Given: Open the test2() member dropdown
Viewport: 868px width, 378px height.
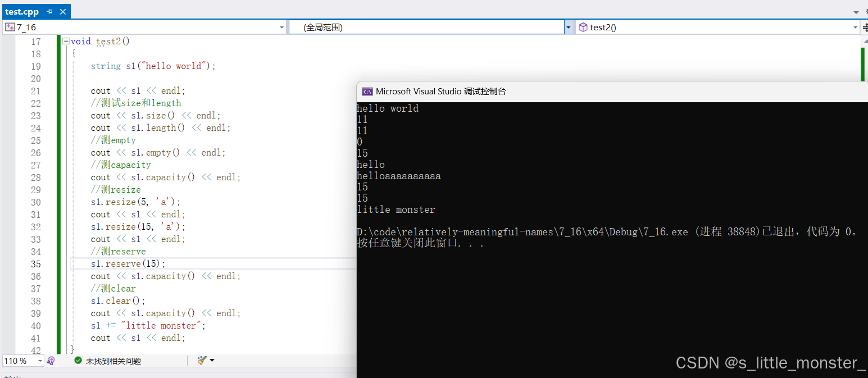Looking at the screenshot, I should click(717, 27).
